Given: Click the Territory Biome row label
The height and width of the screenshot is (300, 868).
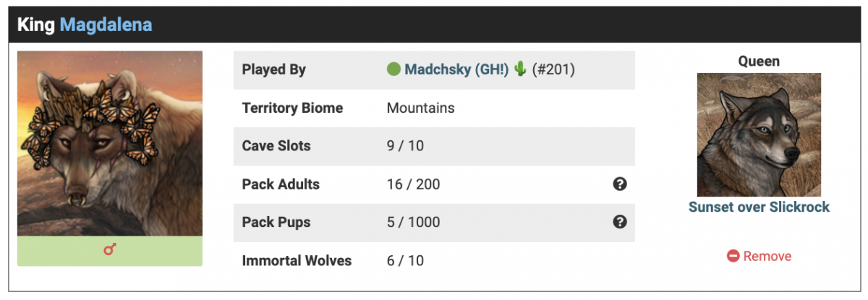Looking at the screenshot, I should (x=292, y=108).
